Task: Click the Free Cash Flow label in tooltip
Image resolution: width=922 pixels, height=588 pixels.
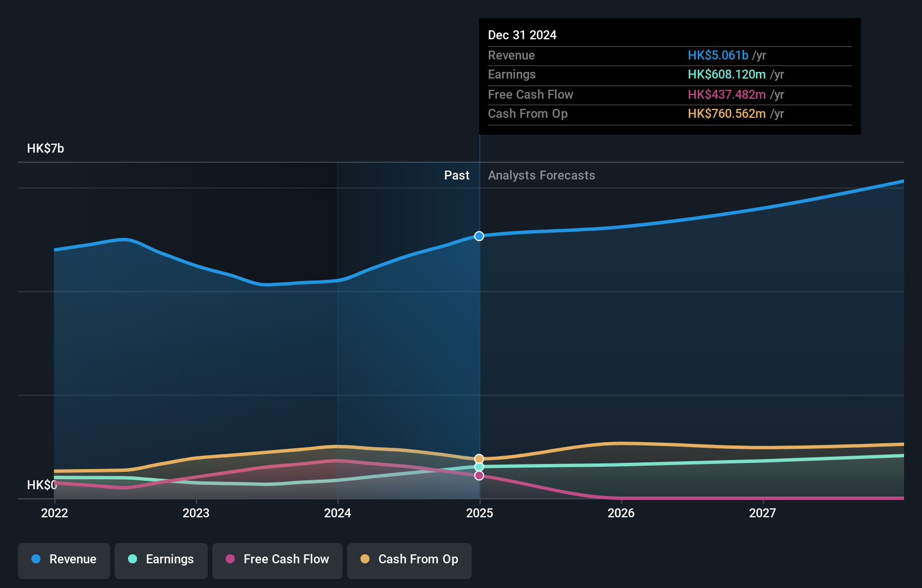Action: tap(531, 94)
